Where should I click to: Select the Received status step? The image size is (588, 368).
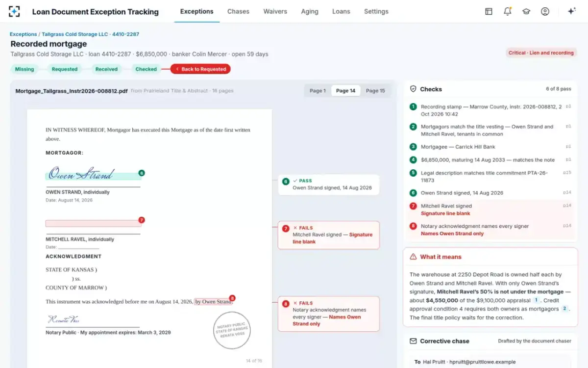tap(106, 69)
